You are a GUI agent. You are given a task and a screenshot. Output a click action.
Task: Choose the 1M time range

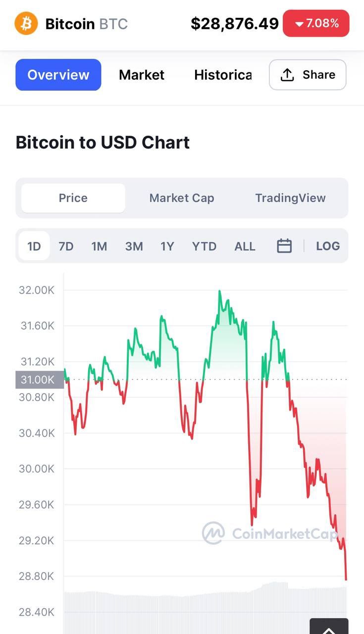[99, 246]
